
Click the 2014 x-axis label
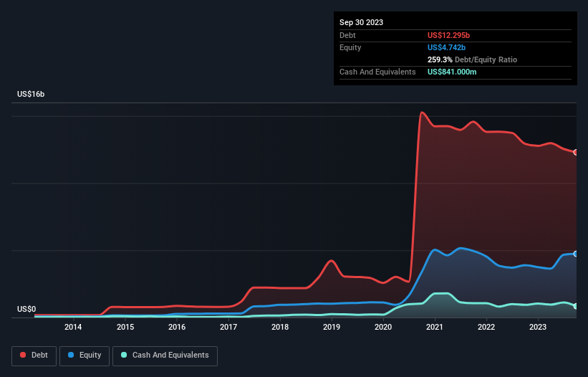(73, 327)
